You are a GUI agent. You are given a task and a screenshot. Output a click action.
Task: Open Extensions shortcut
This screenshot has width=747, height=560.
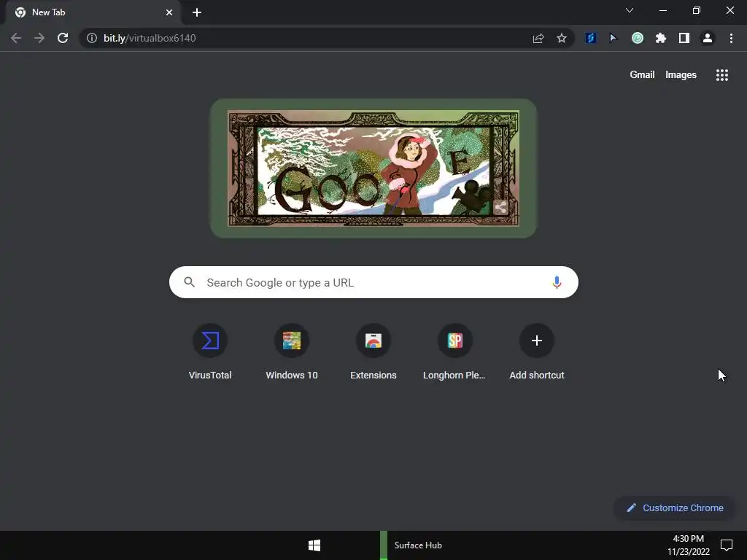point(373,352)
